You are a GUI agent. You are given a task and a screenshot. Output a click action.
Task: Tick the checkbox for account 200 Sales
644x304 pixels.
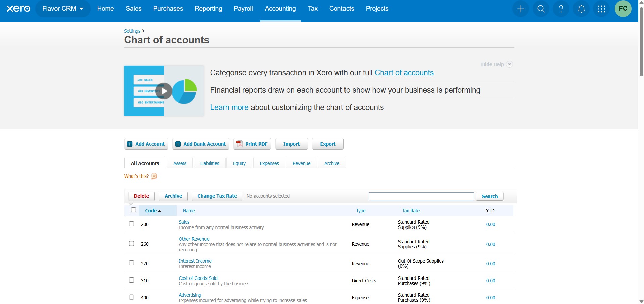(x=132, y=224)
